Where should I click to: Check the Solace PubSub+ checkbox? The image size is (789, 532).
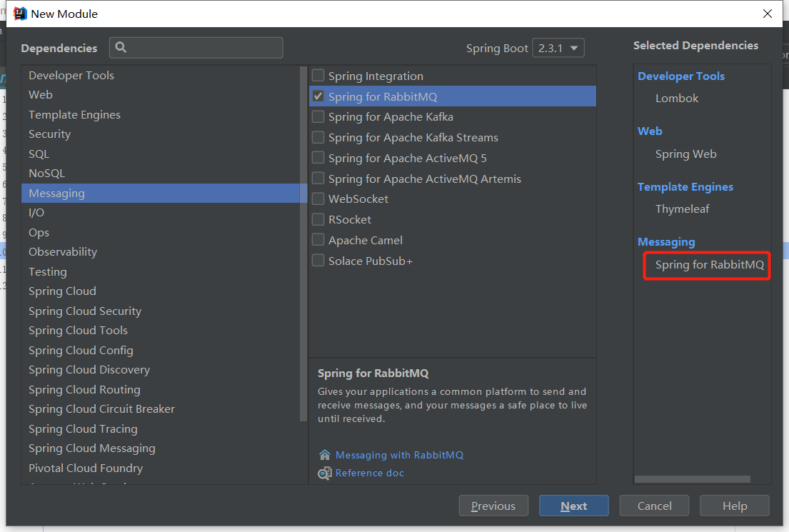pyautogui.click(x=318, y=260)
